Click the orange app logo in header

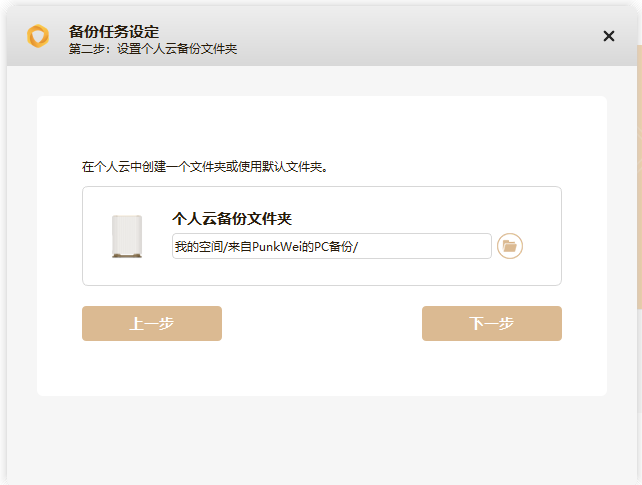[x=38, y=36]
